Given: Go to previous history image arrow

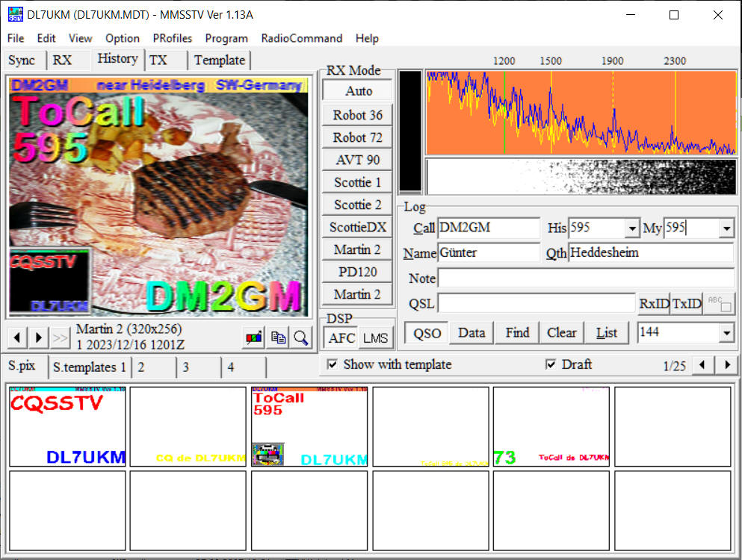Looking at the screenshot, I should [17, 337].
